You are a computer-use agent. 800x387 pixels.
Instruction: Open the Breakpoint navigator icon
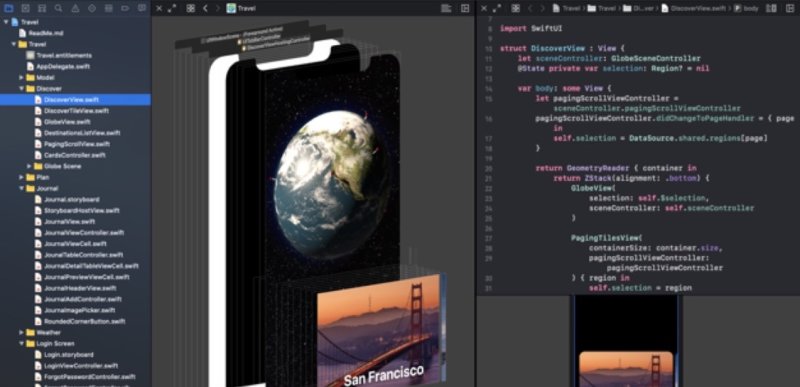[x=125, y=8]
